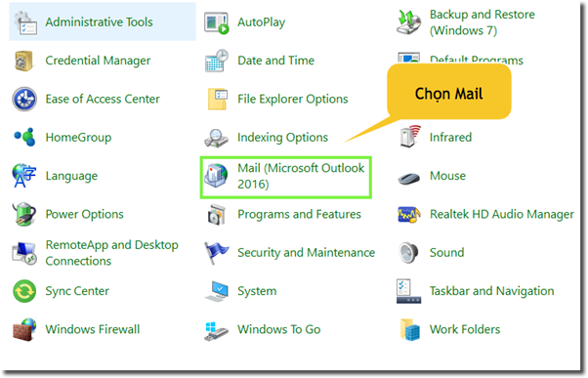Screen dimensions: 588x378
Task: Open Ease of Access Center icon
Action: (x=24, y=100)
